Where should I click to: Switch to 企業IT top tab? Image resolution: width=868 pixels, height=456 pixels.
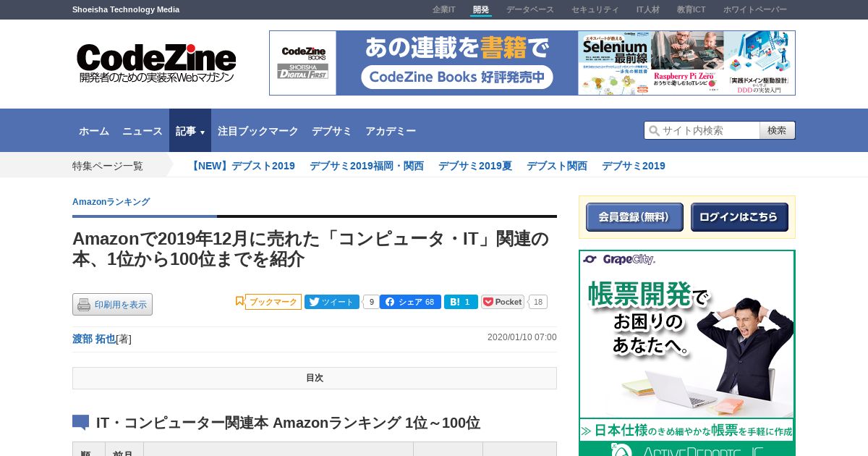coord(444,9)
